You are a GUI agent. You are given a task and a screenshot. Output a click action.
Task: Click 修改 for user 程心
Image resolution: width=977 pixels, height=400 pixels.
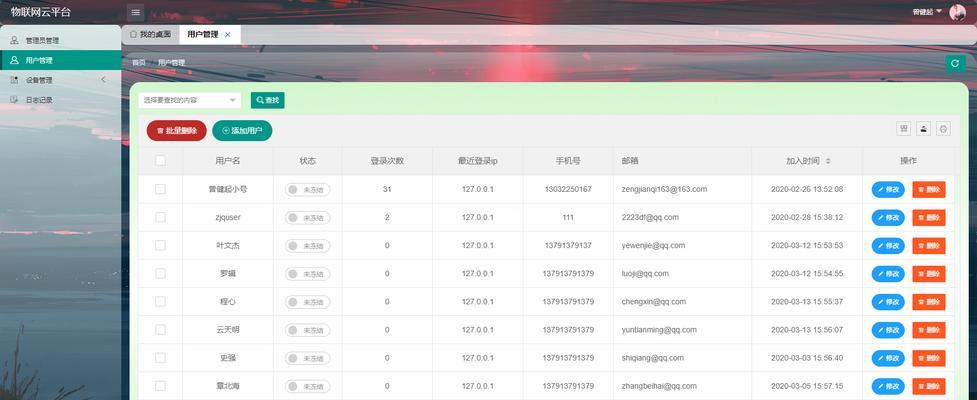click(888, 302)
